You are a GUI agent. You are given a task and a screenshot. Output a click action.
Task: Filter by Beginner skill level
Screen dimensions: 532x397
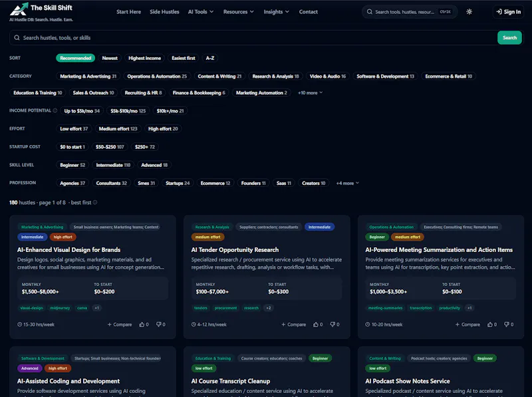(72, 165)
